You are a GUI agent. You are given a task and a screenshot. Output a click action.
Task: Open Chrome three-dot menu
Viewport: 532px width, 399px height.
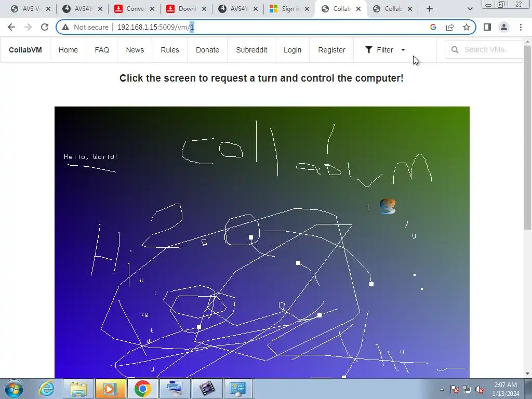[521, 27]
